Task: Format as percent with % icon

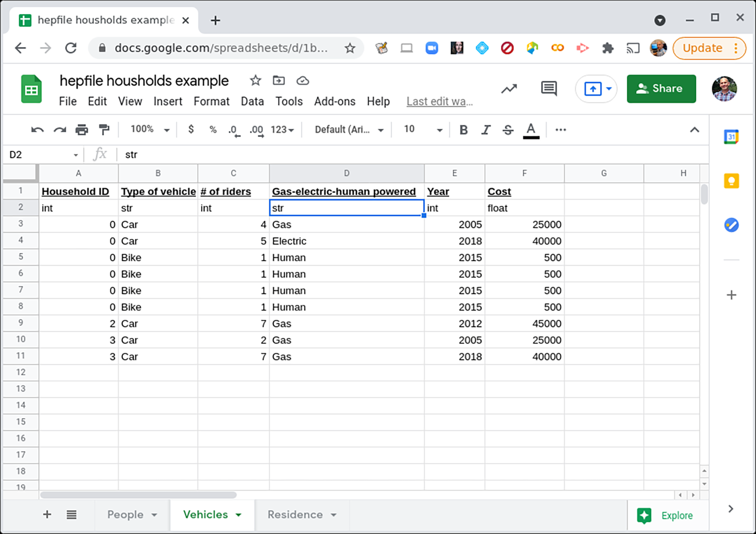Action: tap(213, 129)
